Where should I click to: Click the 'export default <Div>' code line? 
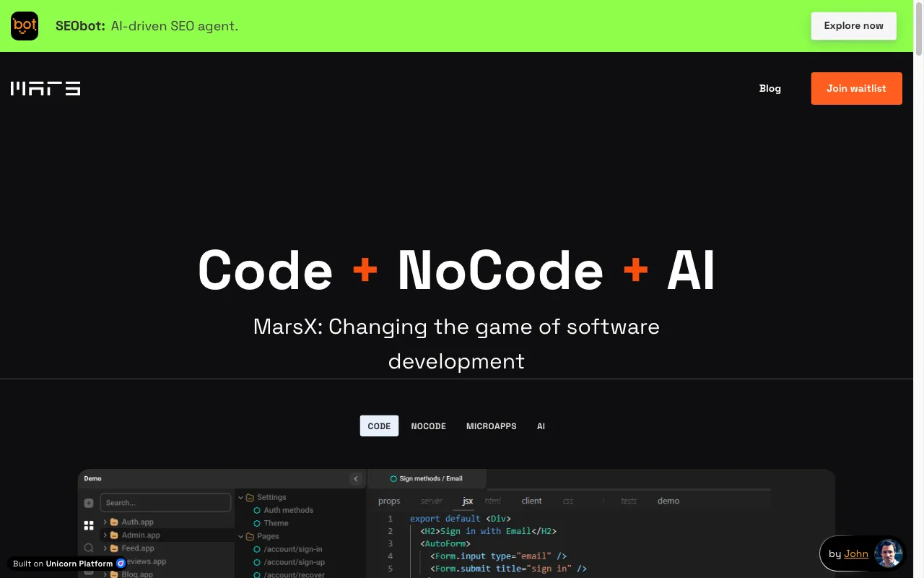[461, 519]
